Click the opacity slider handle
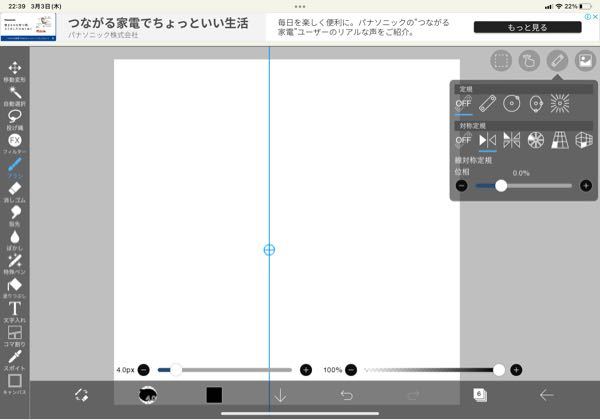 pyautogui.click(x=499, y=370)
